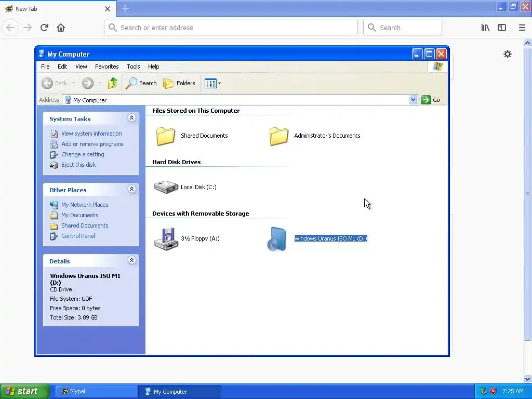
Task: Select the Windows Uranus ISO M1 CD icon
Action: click(x=277, y=239)
